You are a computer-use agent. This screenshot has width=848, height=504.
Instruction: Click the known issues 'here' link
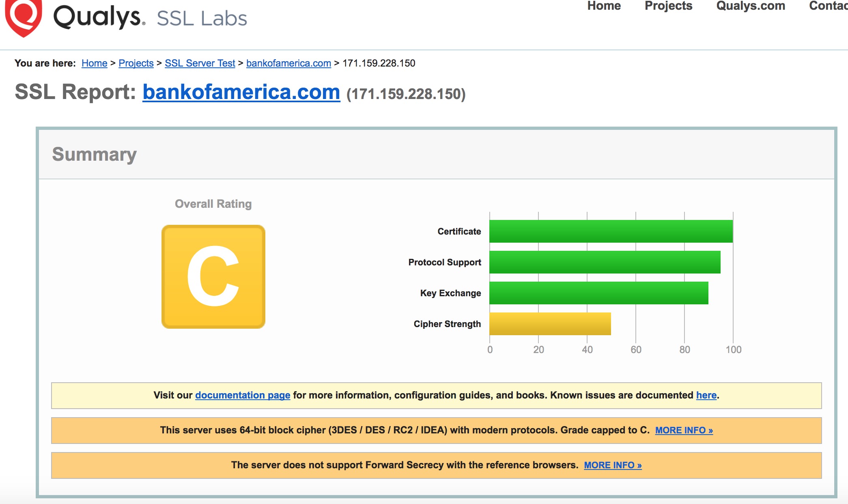point(706,395)
